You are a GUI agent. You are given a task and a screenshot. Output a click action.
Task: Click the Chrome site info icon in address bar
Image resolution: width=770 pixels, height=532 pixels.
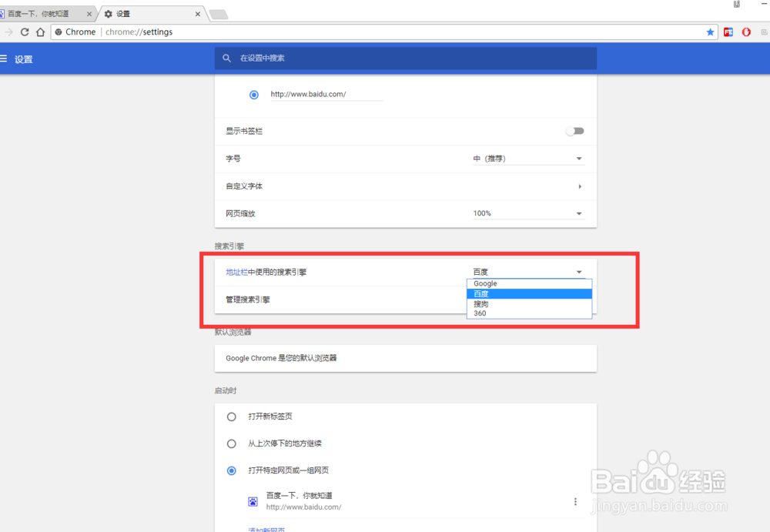pos(59,32)
